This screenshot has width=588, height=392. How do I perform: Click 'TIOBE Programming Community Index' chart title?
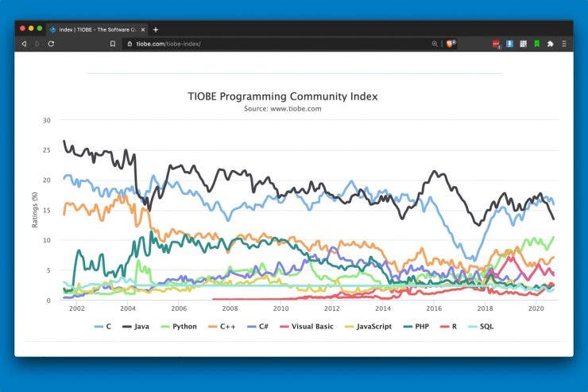283,96
